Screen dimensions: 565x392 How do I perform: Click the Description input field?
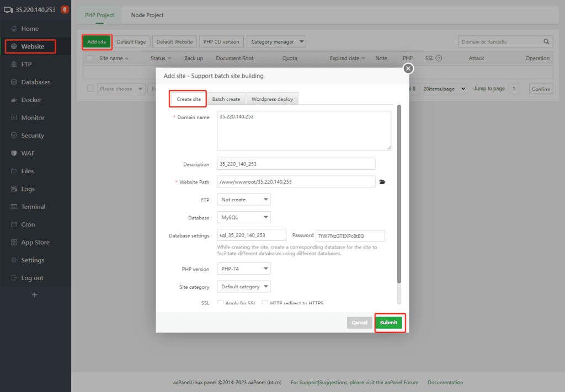coord(296,164)
